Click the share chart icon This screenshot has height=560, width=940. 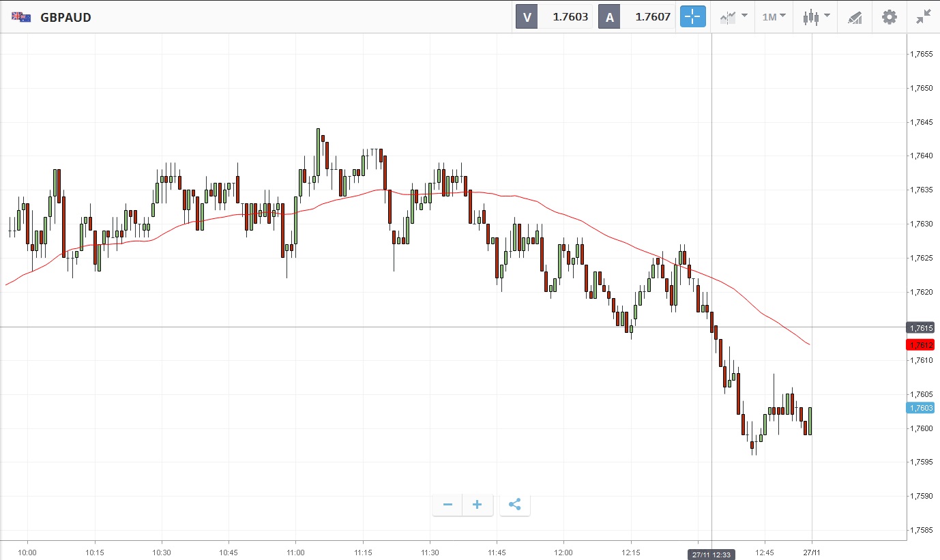coord(515,505)
